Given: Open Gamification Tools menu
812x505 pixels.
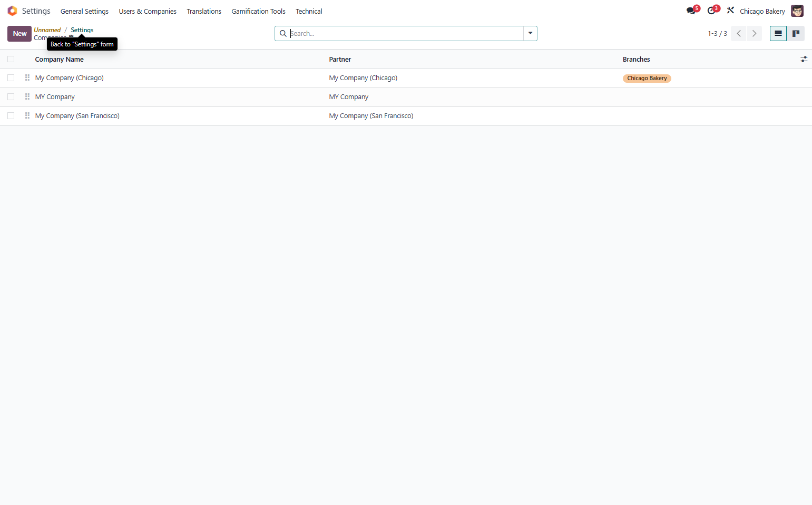Looking at the screenshot, I should tap(258, 11).
